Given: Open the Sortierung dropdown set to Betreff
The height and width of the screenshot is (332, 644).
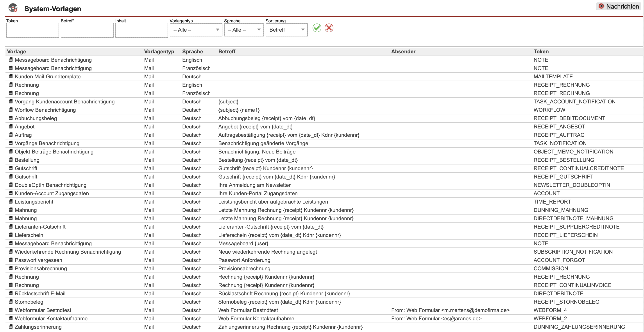Looking at the screenshot, I should (x=286, y=30).
